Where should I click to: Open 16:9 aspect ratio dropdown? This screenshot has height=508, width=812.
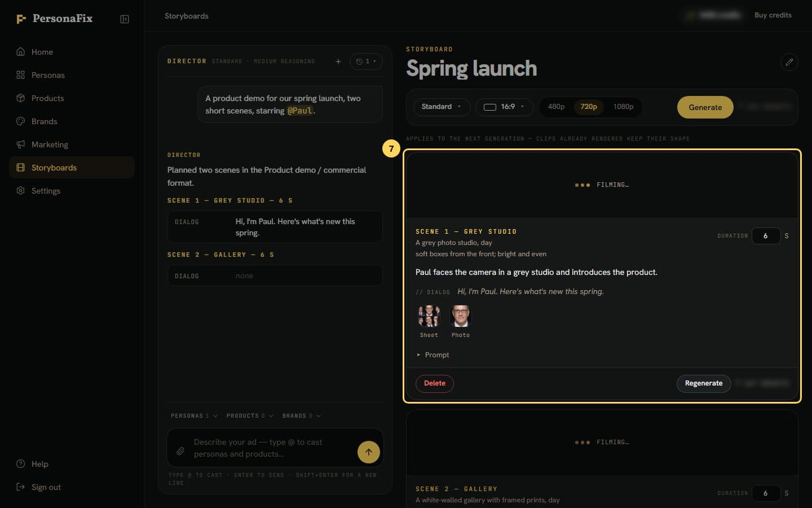click(x=504, y=107)
